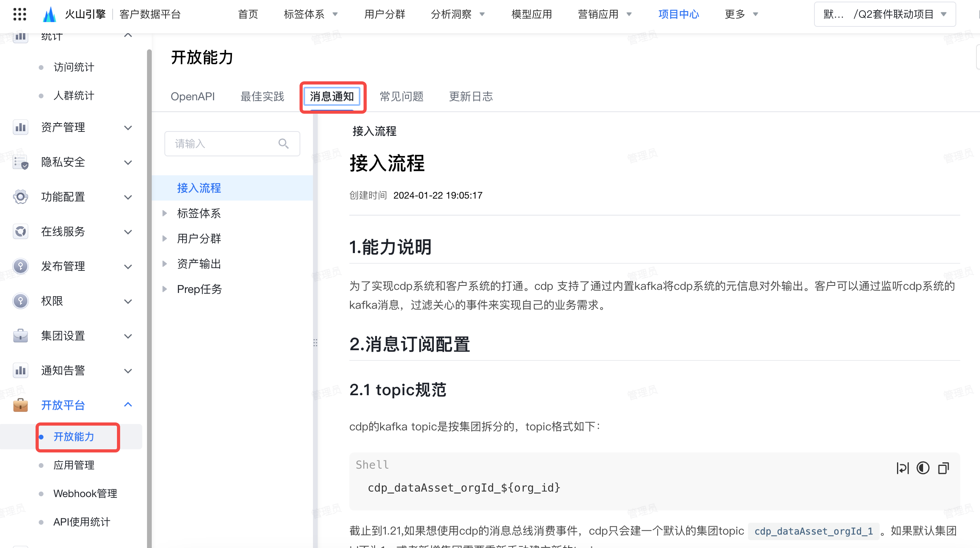
Task: Open the app grid launcher icon
Action: click(x=19, y=14)
